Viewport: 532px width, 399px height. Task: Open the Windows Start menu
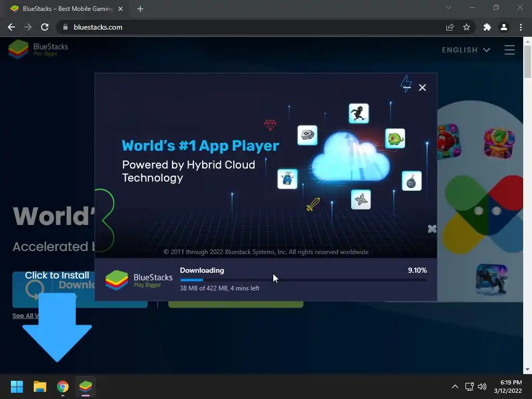click(x=17, y=387)
